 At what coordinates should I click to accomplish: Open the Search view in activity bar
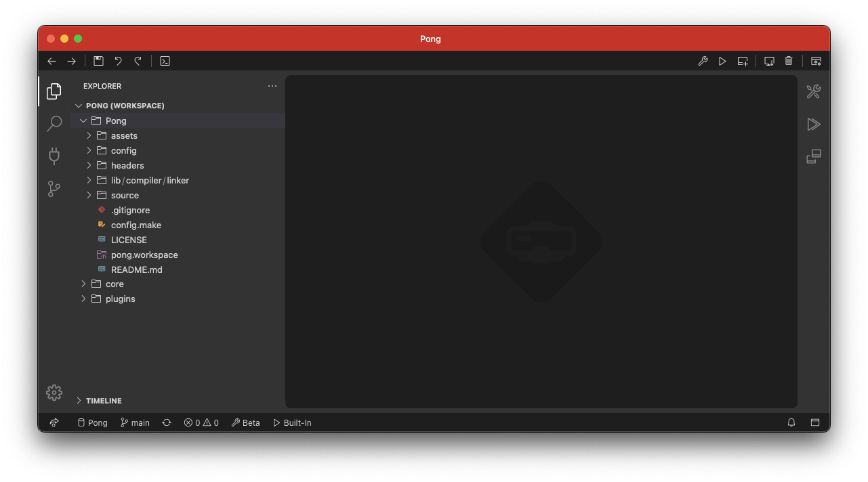(x=54, y=123)
